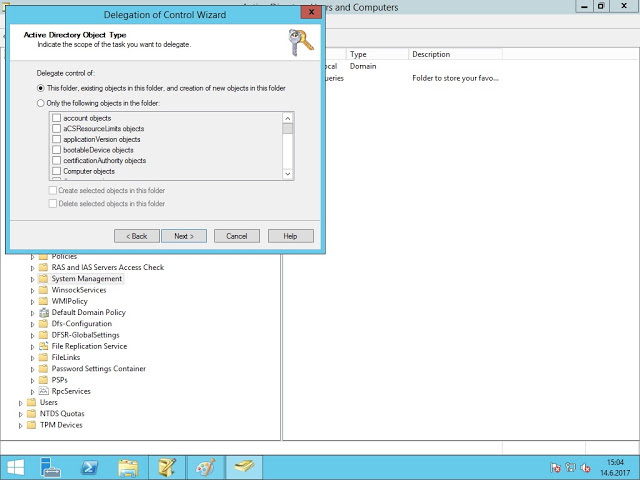Click the System Management folder icon
Viewport: 640px width, 480px height.
click(43, 279)
